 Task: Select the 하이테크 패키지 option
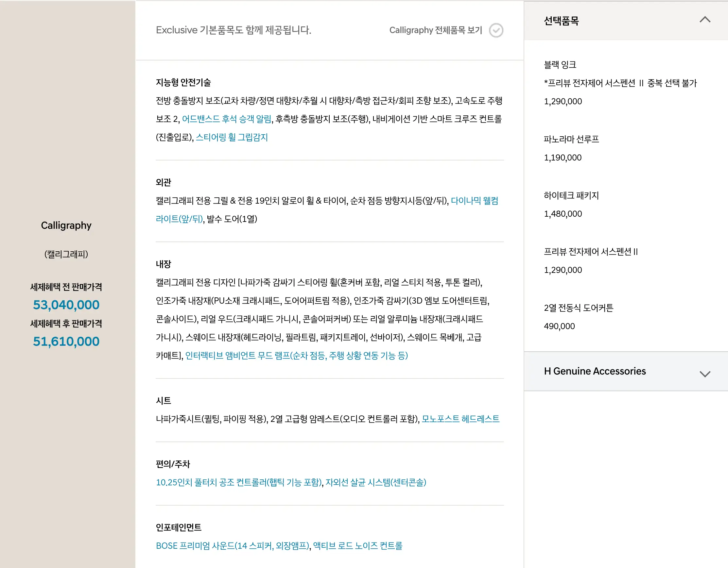click(571, 195)
